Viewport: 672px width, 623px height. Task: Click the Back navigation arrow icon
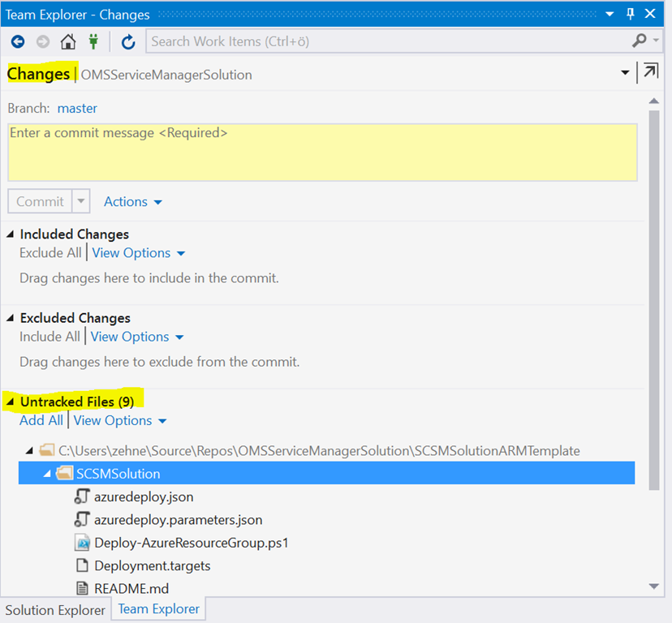pyautogui.click(x=17, y=41)
